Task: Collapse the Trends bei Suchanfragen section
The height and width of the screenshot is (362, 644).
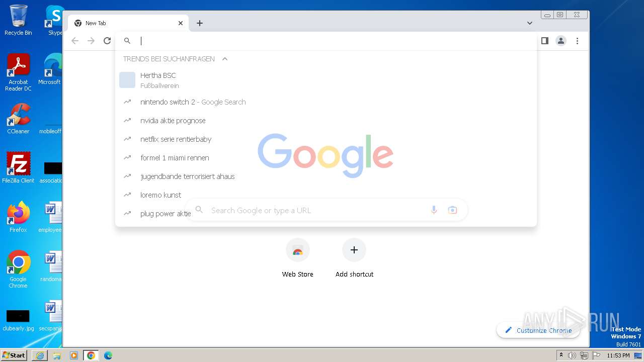Action: (x=225, y=59)
